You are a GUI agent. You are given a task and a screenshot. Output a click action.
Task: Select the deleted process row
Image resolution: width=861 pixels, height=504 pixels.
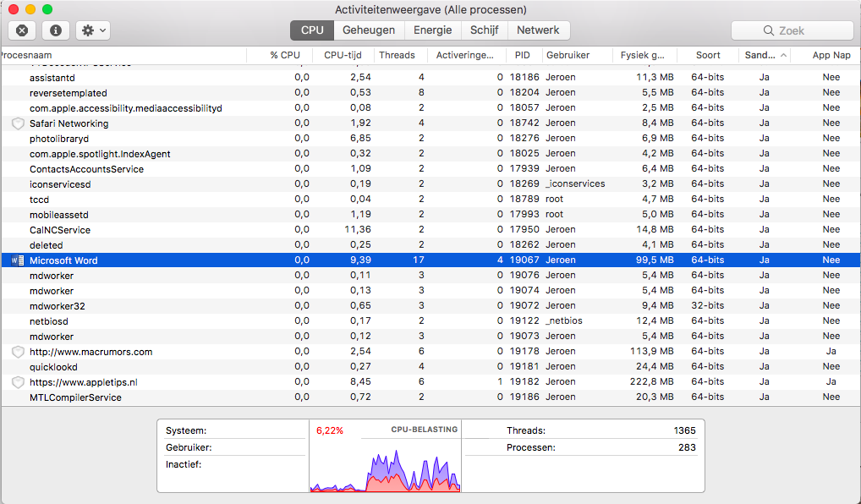[x=430, y=245]
